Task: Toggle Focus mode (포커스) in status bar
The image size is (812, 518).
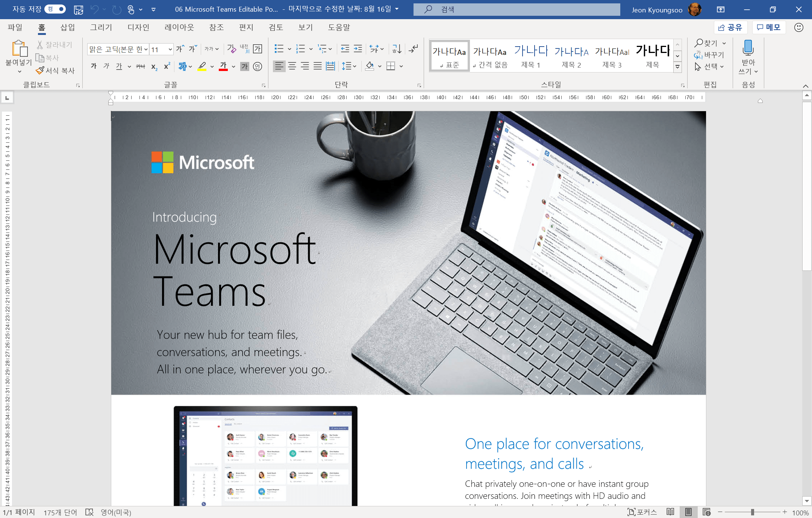Action: pos(642,512)
